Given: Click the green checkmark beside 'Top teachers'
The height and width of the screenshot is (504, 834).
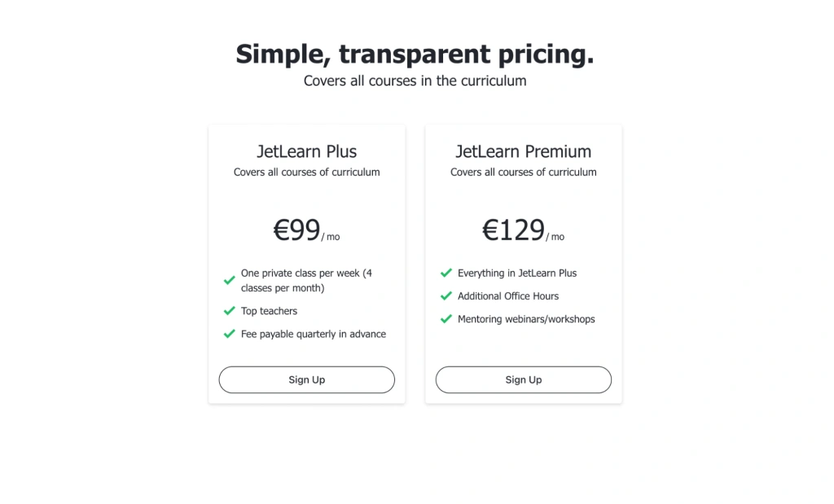Looking at the screenshot, I should [229, 311].
